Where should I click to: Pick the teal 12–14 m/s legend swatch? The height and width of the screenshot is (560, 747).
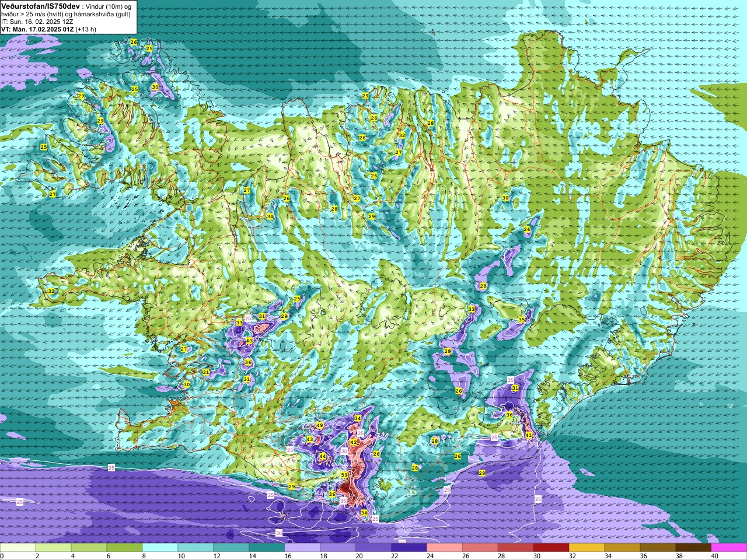232,548
